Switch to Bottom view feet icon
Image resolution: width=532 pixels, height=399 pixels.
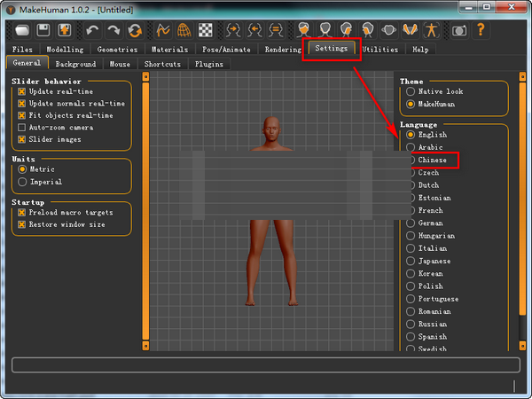pyautogui.click(x=410, y=30)
